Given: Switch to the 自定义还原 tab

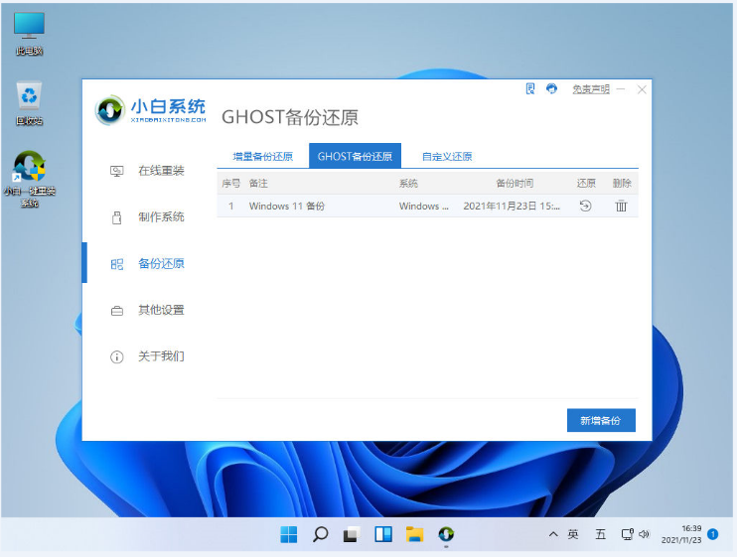Looking at the screenshot, I should point(446,156).
